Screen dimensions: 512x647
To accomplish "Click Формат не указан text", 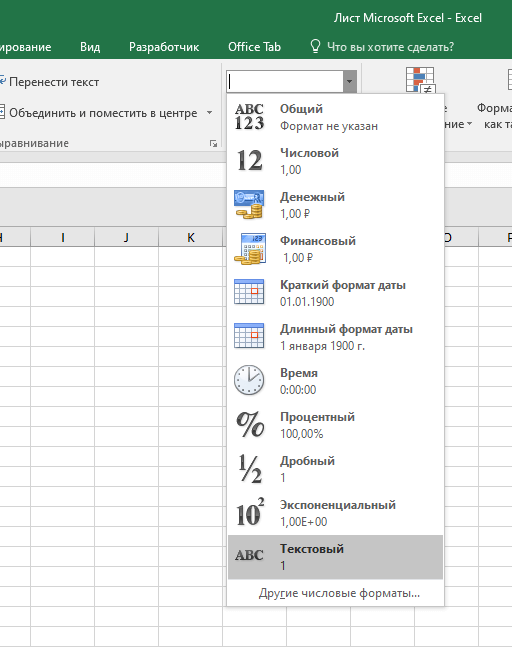I will click(x=329, y=126).
